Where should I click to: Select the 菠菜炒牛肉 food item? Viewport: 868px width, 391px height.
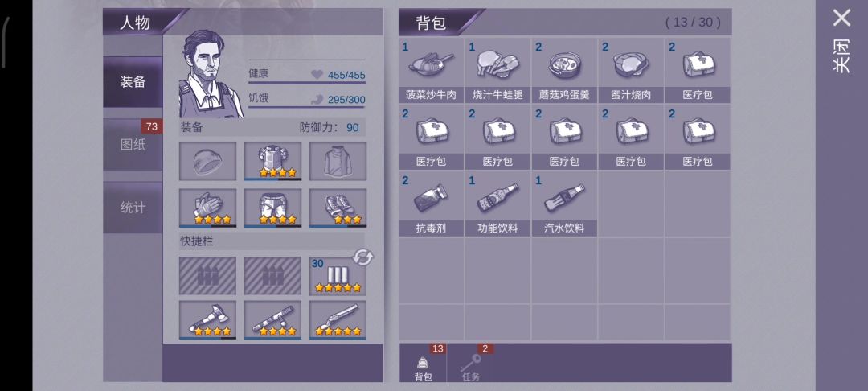[x=432, y=71]
